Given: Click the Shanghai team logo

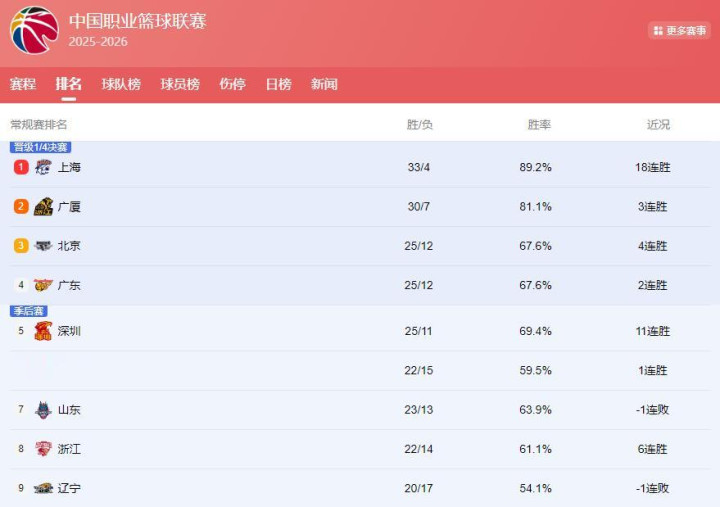Looking at the screenshot, I should point(43,167).
